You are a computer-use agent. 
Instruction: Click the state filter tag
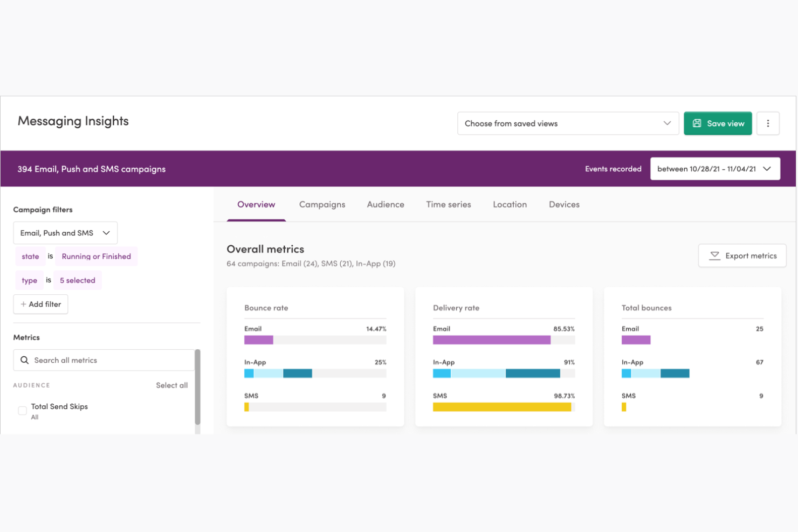(30, 257)
